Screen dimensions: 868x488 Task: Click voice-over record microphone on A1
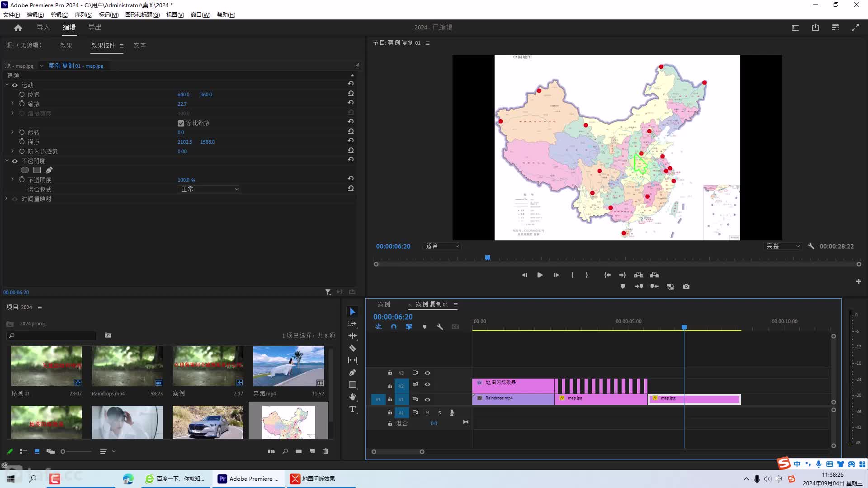[452, 413]
